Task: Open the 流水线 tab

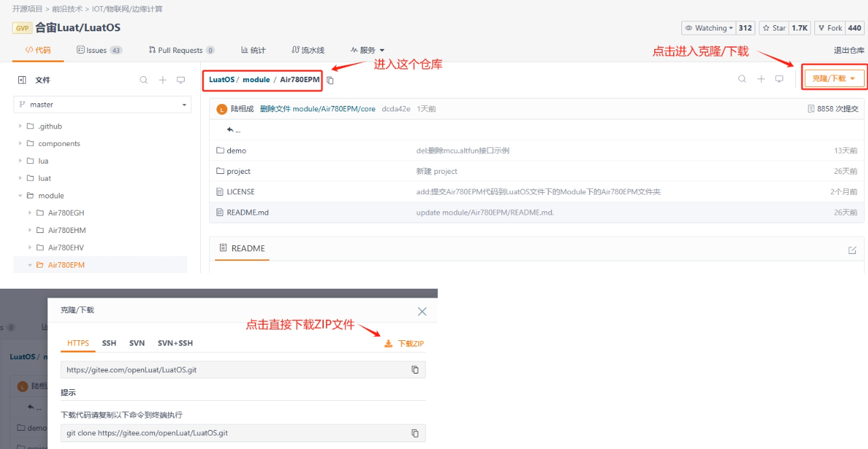Action: tap(308, 50)
